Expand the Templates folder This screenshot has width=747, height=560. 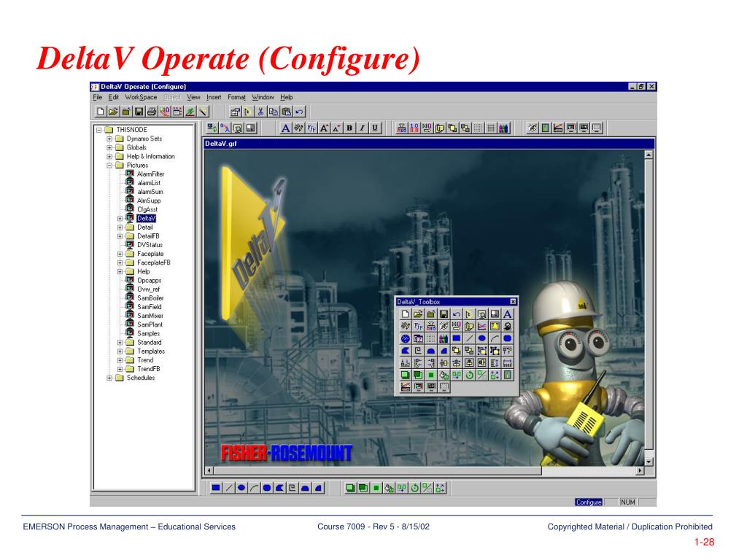pyautogui.click(x=120, y=351)
